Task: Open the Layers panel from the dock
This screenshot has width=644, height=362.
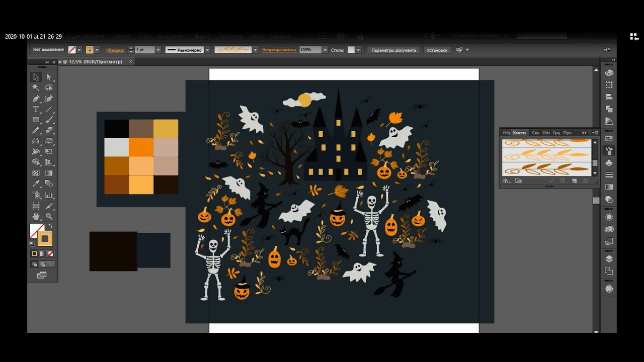Action: pos(609,259)
